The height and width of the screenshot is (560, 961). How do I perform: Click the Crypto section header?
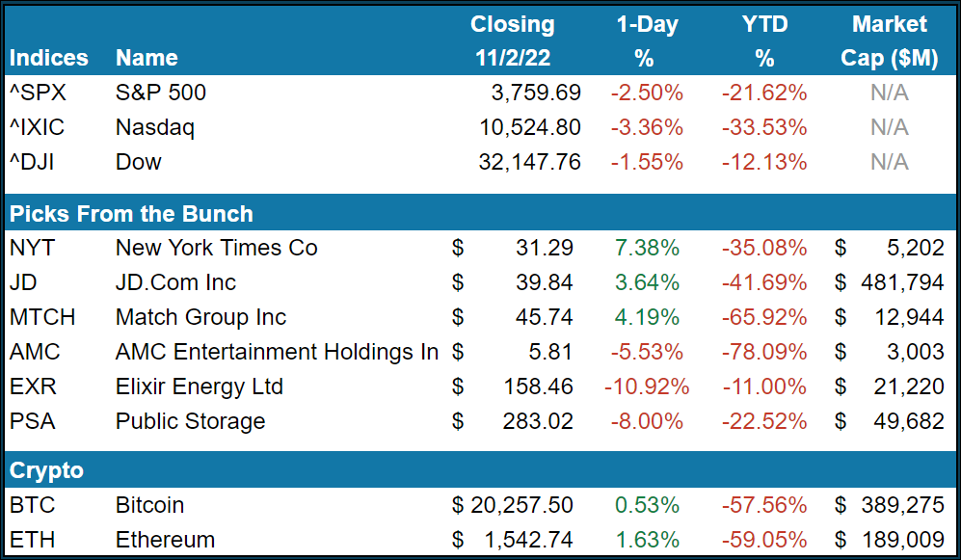tap(46, 470)
